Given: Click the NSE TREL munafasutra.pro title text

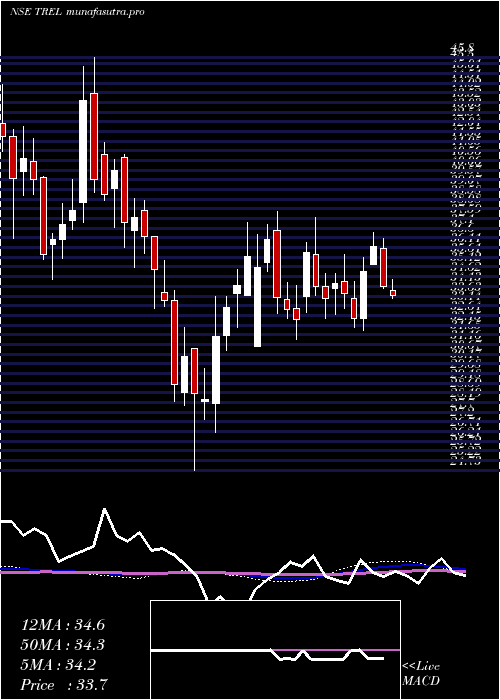Looking at the screenshot, I should coord(77,12).
